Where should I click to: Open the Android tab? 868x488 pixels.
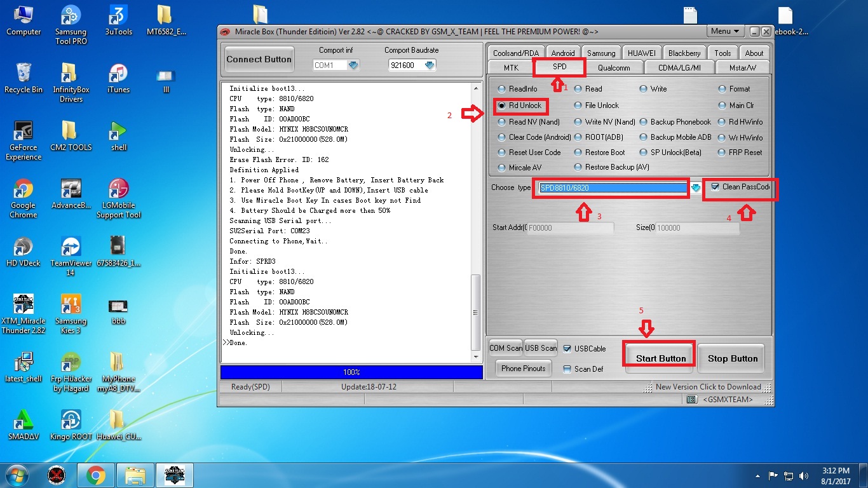click(x=563, y=53)
